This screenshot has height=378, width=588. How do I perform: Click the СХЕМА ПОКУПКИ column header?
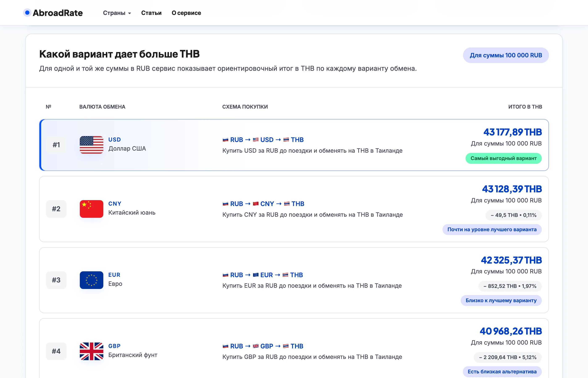(x=245, y=107)
